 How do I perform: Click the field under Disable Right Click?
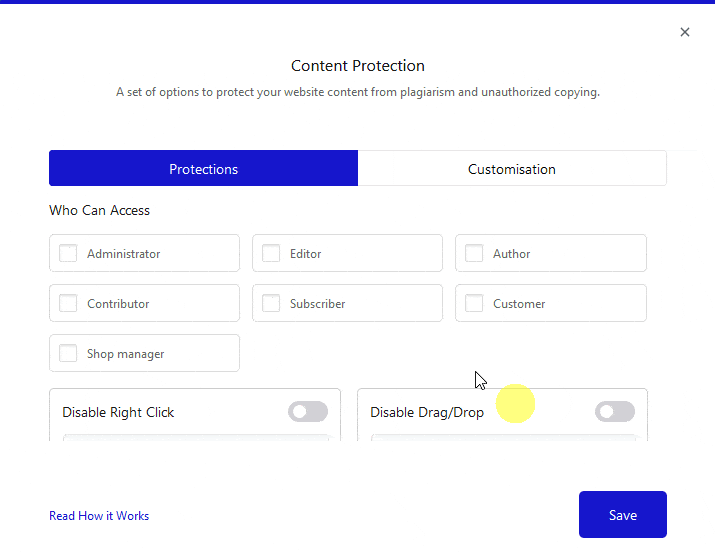coord(195,438)
